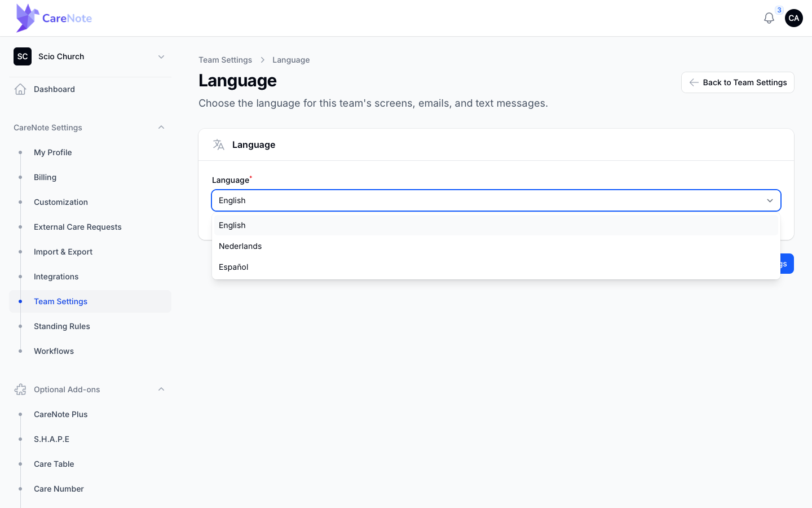The width and height of the screenshot is (812, 508).
Task: Expand the Scio Church team switcher chevron
Action: [x=161, y=56]
